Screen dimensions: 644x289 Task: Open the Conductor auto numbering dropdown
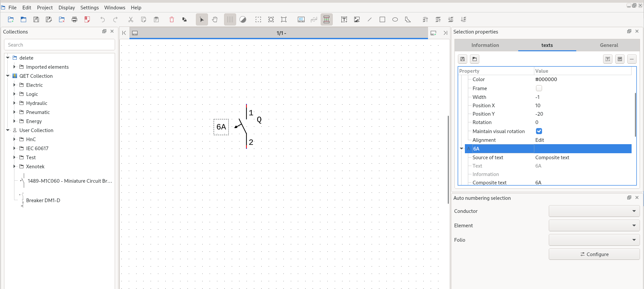(594, 211)
